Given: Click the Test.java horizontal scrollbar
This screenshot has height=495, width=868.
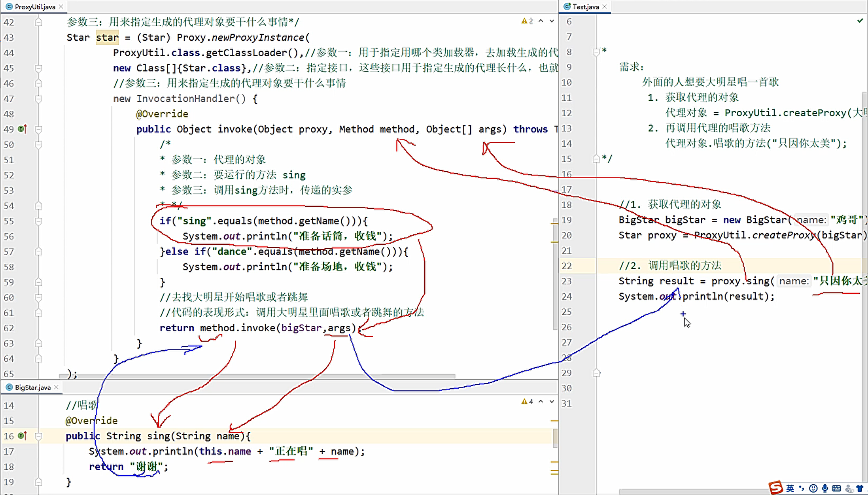Looking at the screenshot, I should pos(694,492).
